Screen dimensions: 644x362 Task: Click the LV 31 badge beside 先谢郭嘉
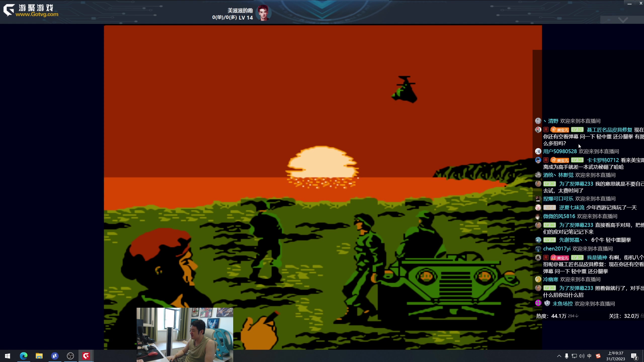[550, 240]
